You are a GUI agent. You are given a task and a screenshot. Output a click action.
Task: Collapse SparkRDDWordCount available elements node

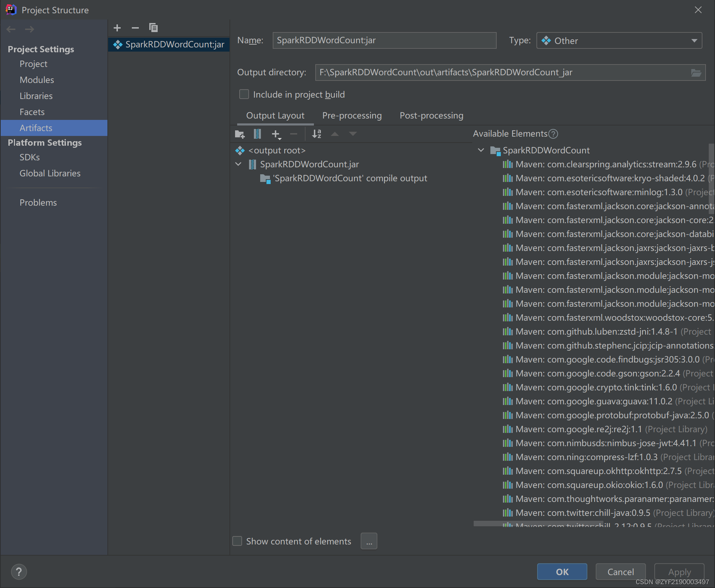pos(481,150)
